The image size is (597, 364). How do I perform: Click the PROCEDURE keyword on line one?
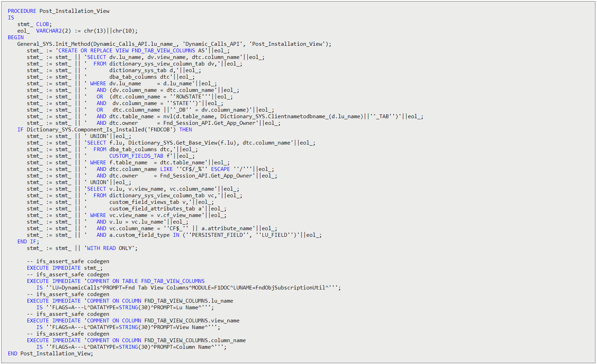coord(22,11)
